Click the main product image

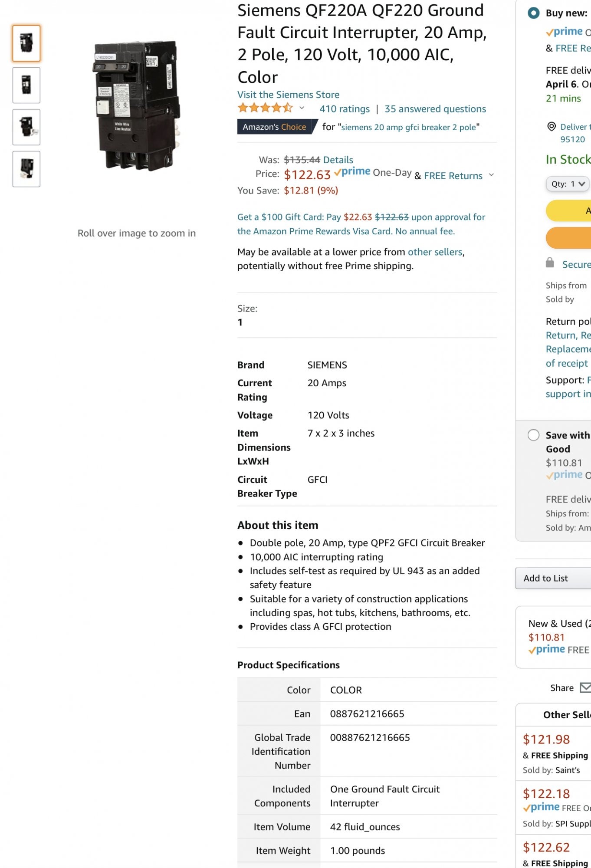point(137,106)
